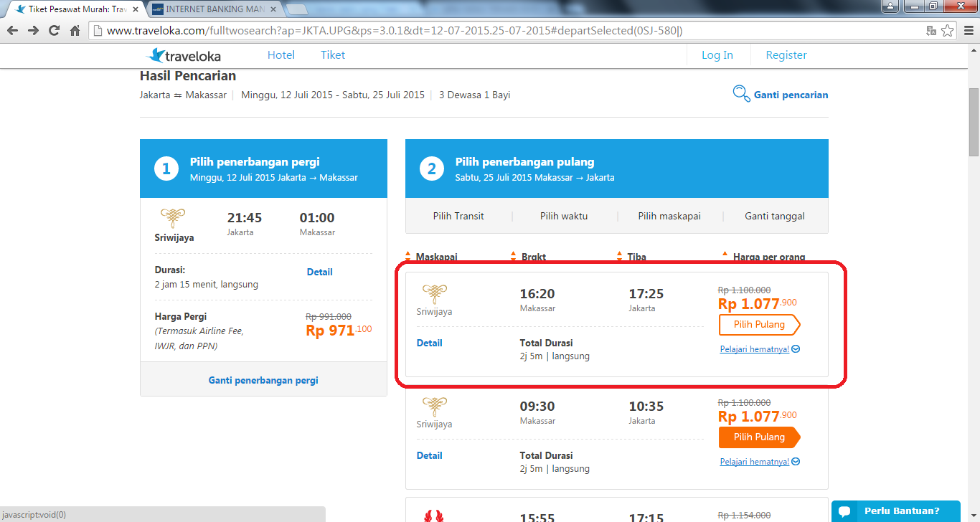Click the Ganti pencarian magnifier icon
The width and height of the screenshot is (980, 522).
tap(741, 94)
